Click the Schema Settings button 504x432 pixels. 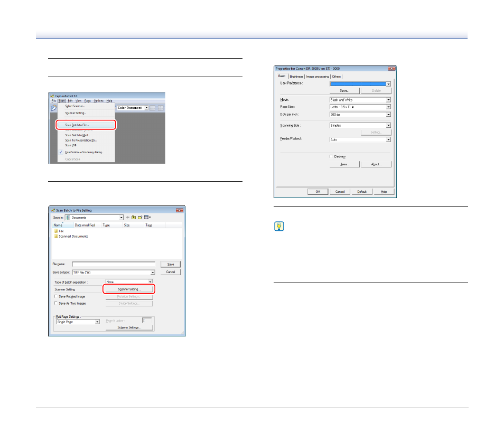click(x=129, y=327)
